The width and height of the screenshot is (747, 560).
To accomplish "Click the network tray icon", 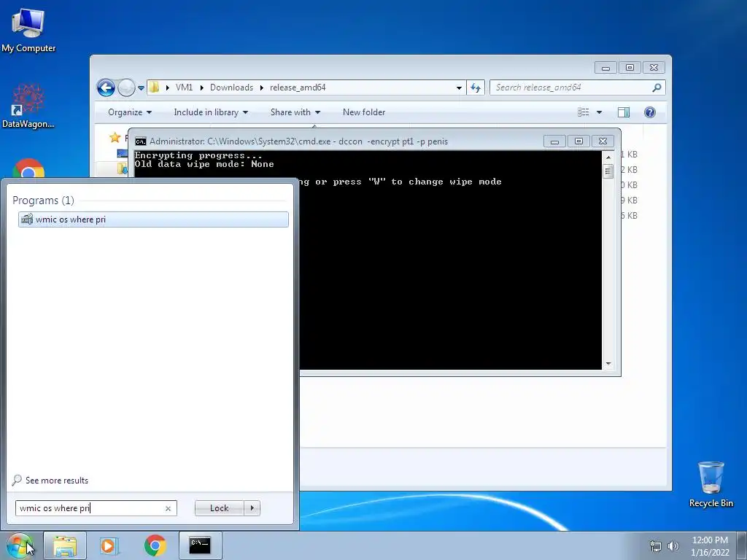I will click(656, 546).
